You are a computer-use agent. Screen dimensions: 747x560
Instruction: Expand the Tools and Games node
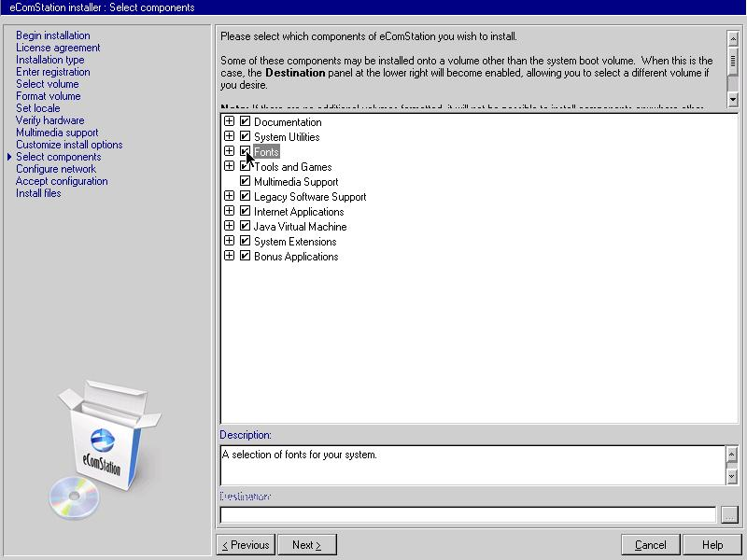pyautogui.click(x=229, y=166)
